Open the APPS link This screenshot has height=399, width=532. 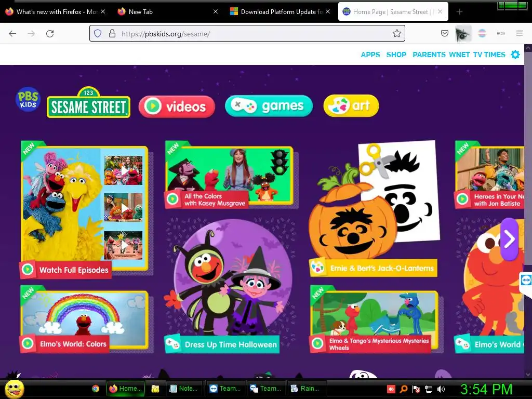370,55
